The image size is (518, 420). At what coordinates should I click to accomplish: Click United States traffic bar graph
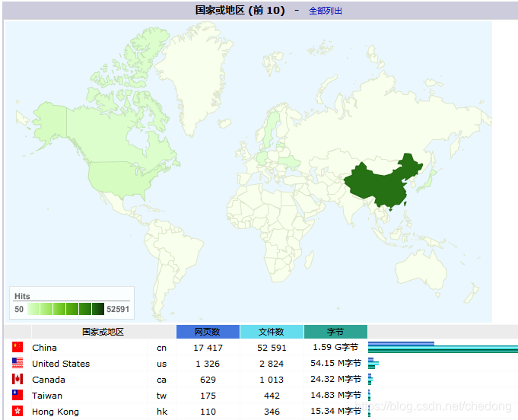[x=373, y=363]
